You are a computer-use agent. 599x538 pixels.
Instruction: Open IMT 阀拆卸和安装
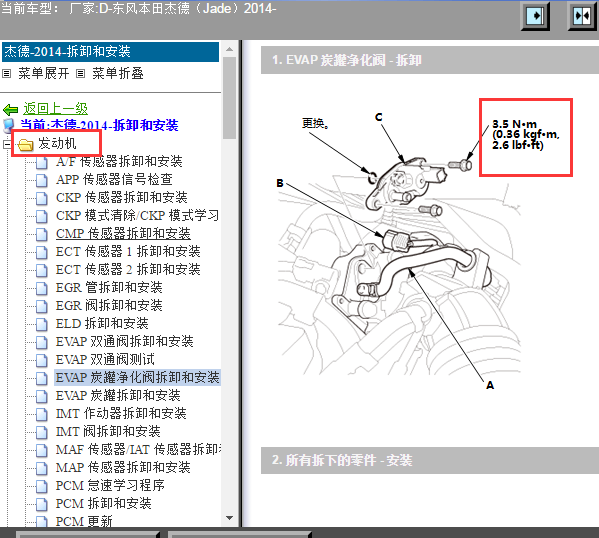tap(108, 431)
